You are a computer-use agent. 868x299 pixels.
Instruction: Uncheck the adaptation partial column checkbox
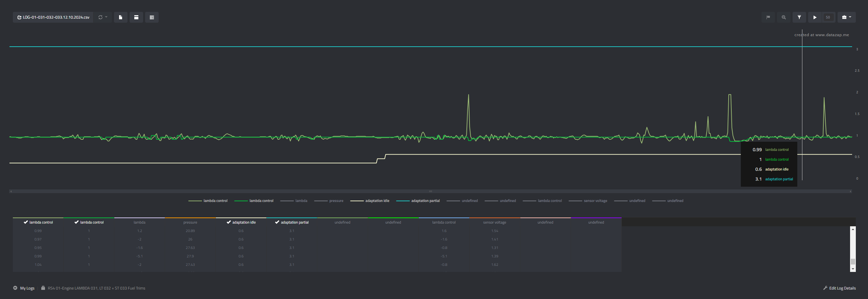tap(277, 222)
